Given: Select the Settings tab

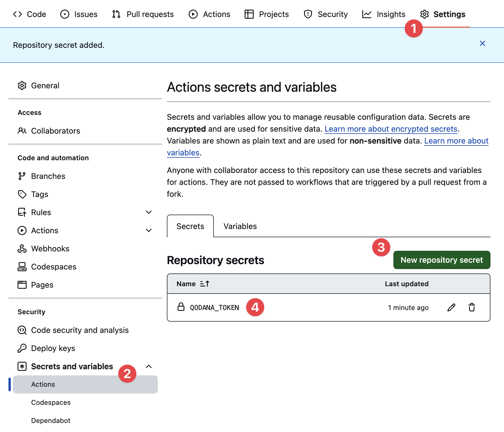Looking at the screenshot, I should (443, 14).
